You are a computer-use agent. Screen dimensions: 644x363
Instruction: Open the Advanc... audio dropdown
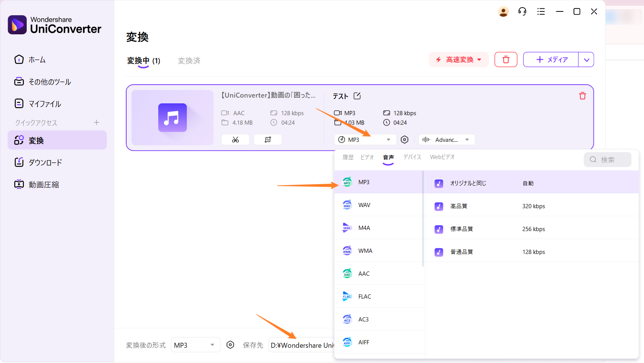click(447, 140)
